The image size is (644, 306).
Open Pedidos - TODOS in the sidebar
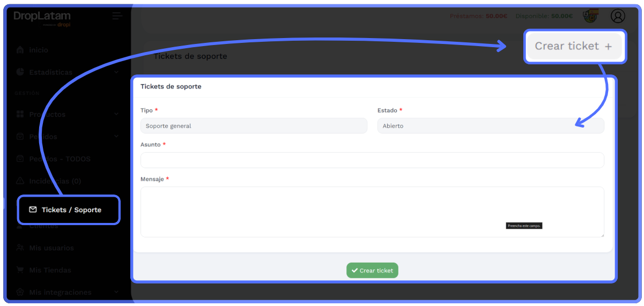tap(60, 159)
